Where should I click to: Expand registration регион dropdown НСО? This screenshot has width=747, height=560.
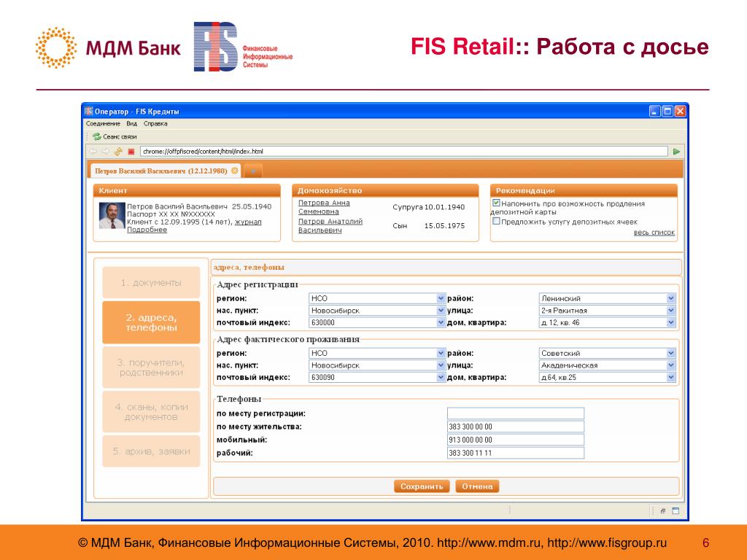pos(441,298)
